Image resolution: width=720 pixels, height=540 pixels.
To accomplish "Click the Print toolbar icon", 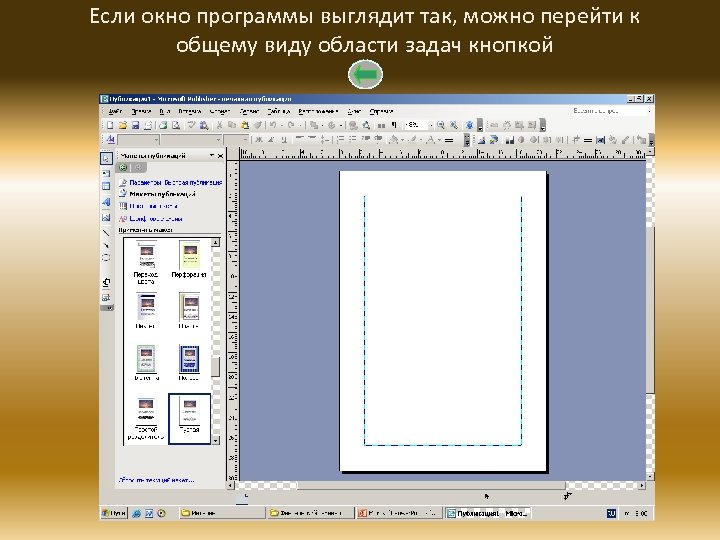I will (x=163, y=125).
